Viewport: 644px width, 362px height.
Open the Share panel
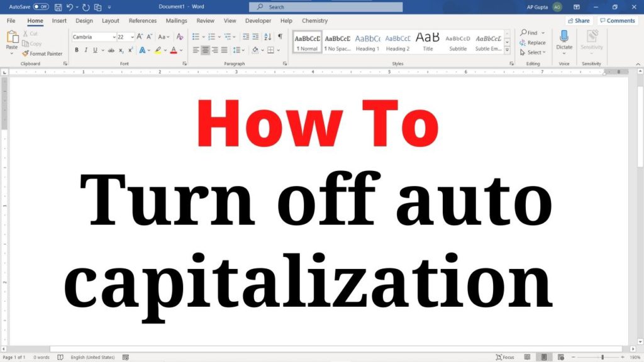578,20
